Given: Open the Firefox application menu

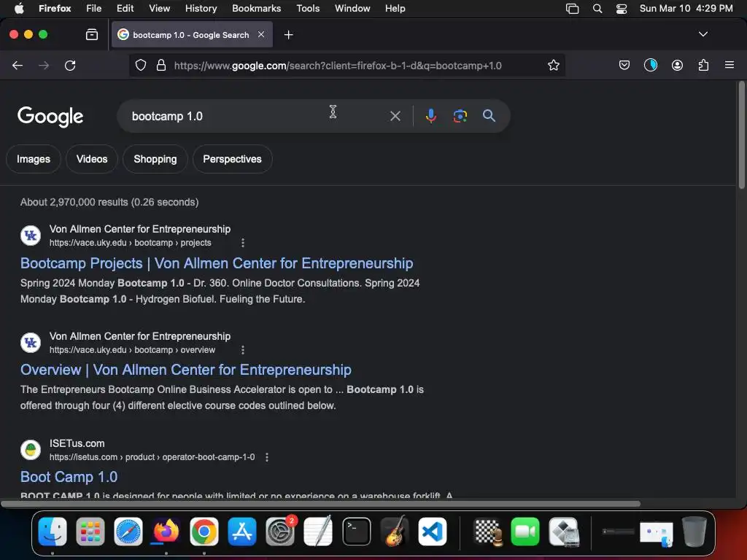Looking at the screenshot, I should click(729, 65).
